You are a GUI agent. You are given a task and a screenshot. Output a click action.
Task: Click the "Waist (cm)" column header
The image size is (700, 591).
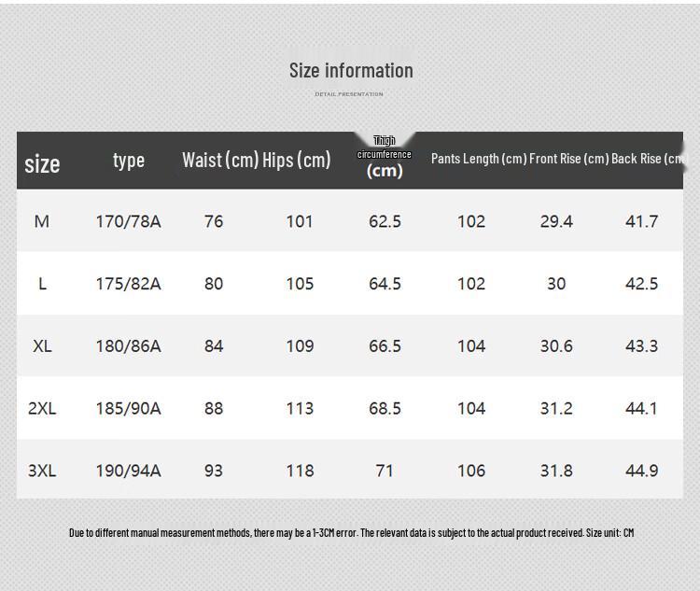point(220,160)
